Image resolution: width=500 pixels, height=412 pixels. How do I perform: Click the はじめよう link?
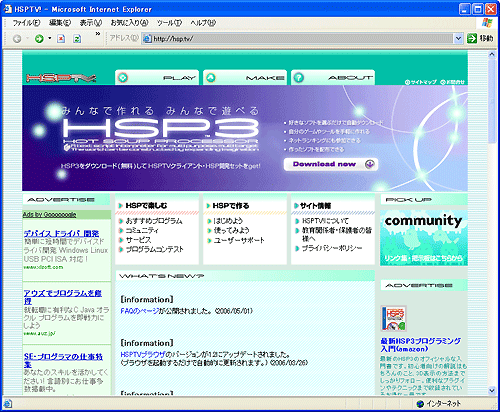click(228, 221)
